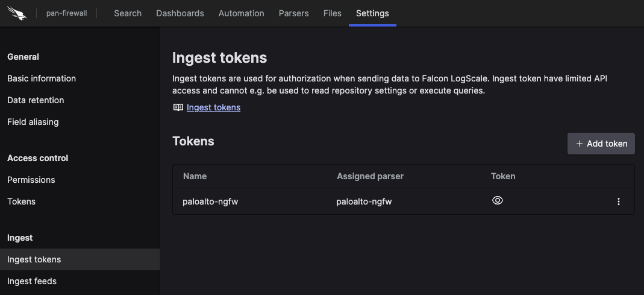Go to the Automation tab
The image size is (644, 295).
(241, 13)
